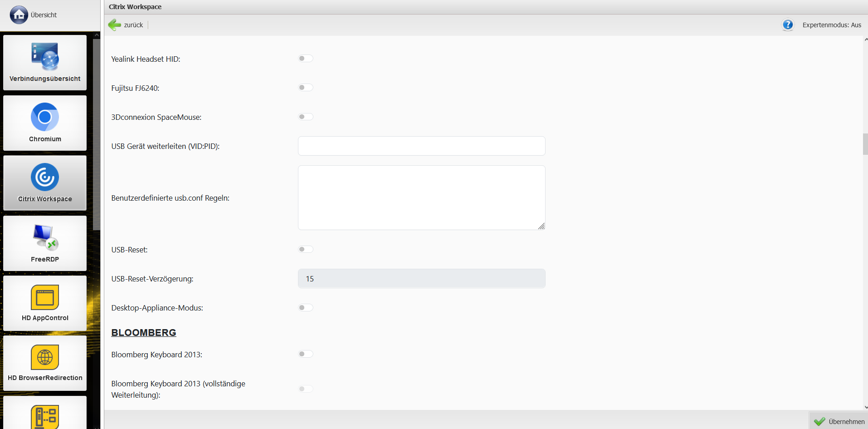Click the USB Gerät weiterleiten (VID:PID) label
This screenshot has height=429, width=868.
[166, 146]
